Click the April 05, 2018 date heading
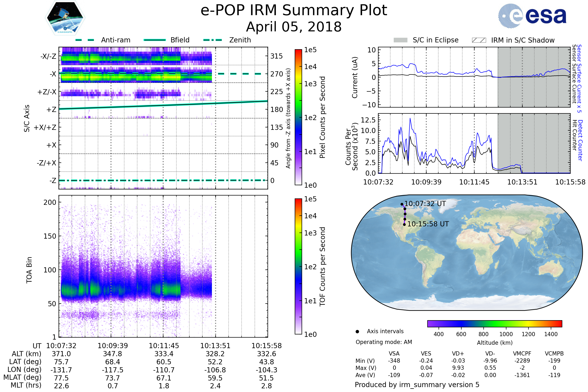Viewport: 588px width, 392px height. tap(294, 27)
